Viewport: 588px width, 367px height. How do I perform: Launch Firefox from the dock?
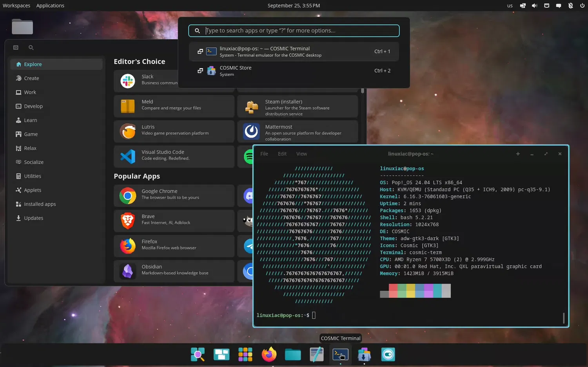click(x=269, y=354)
